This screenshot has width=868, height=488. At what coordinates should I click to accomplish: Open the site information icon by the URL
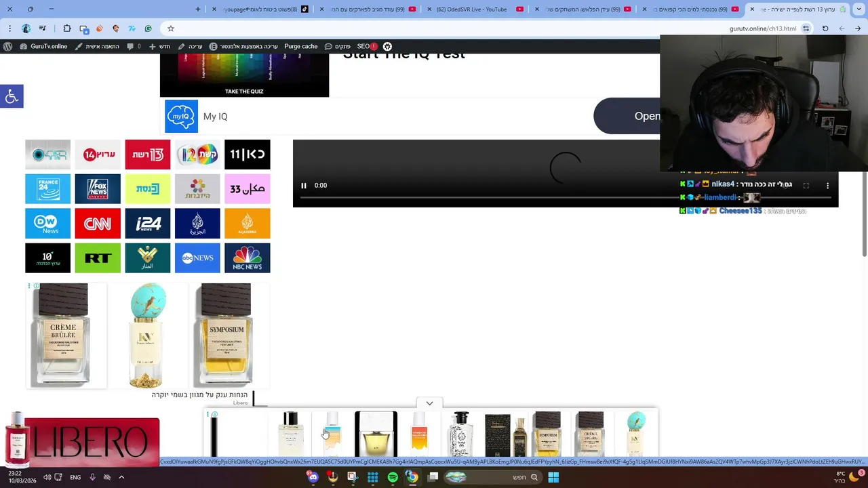tap(806, 28)
